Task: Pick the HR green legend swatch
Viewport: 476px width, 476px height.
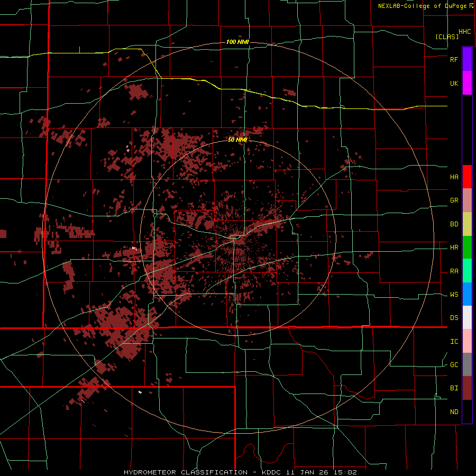Action: coord(467,248)
